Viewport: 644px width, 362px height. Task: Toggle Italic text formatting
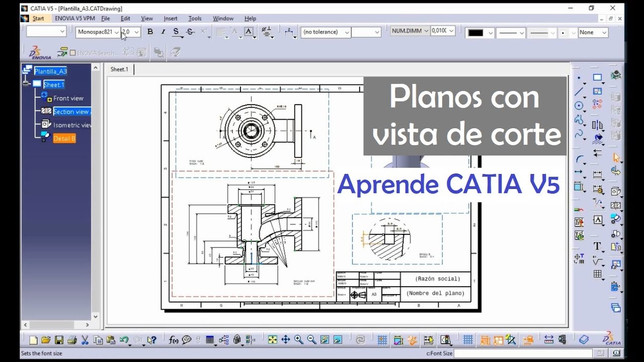[x=163, y=32]
